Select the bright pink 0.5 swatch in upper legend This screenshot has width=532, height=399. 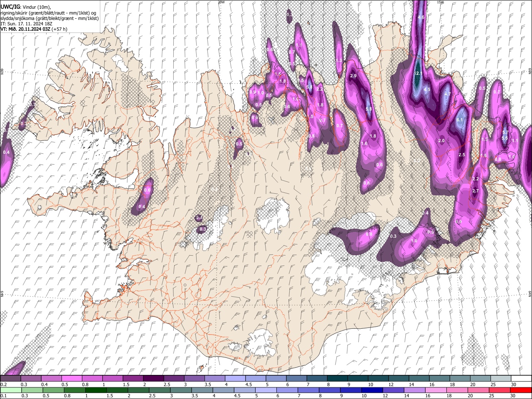point(71,379)
